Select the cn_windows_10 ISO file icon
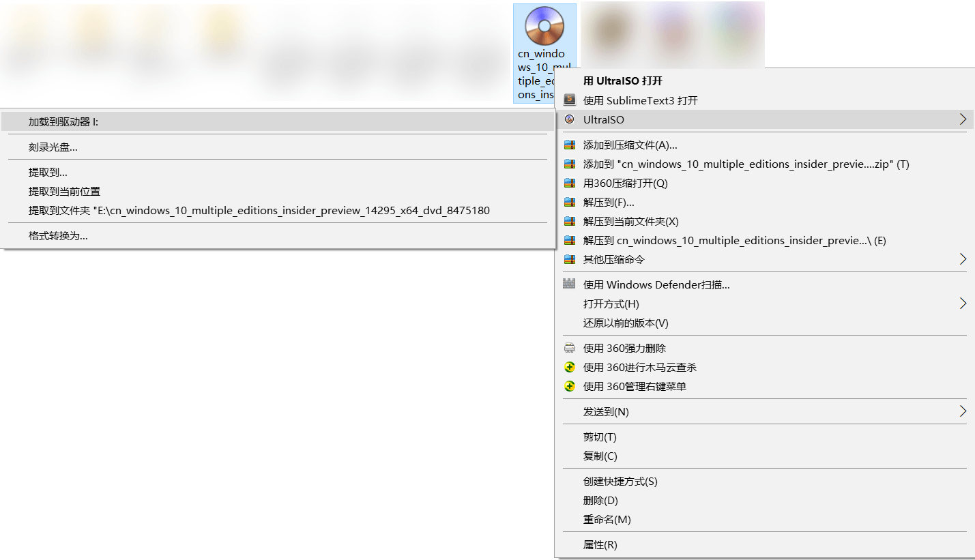975x560 pixels. point(544,26)
